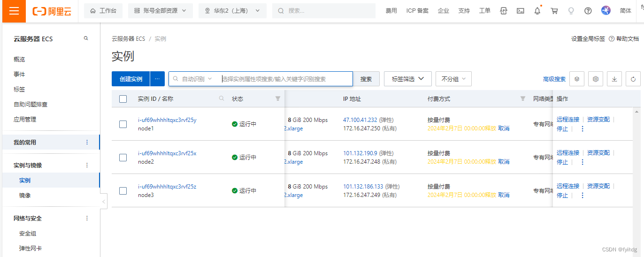Open 安全组 in the sidebar
This screenshot has width=644, height=257.
(28, 233)
